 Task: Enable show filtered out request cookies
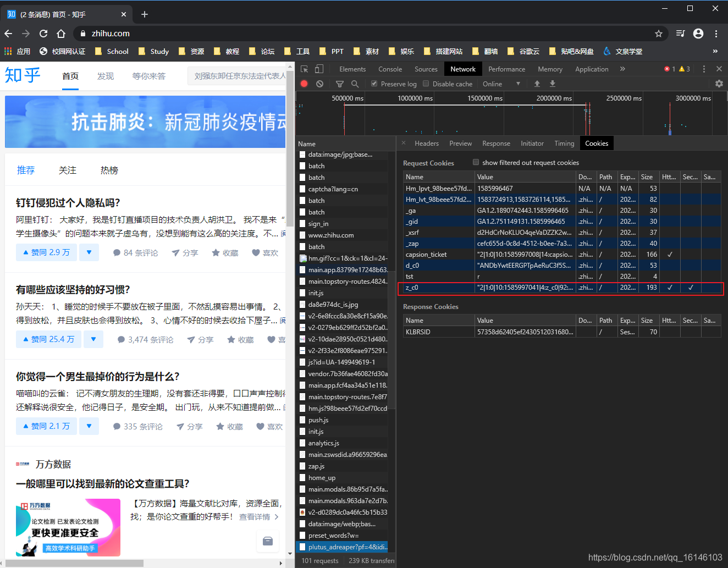tap(476, 162)
